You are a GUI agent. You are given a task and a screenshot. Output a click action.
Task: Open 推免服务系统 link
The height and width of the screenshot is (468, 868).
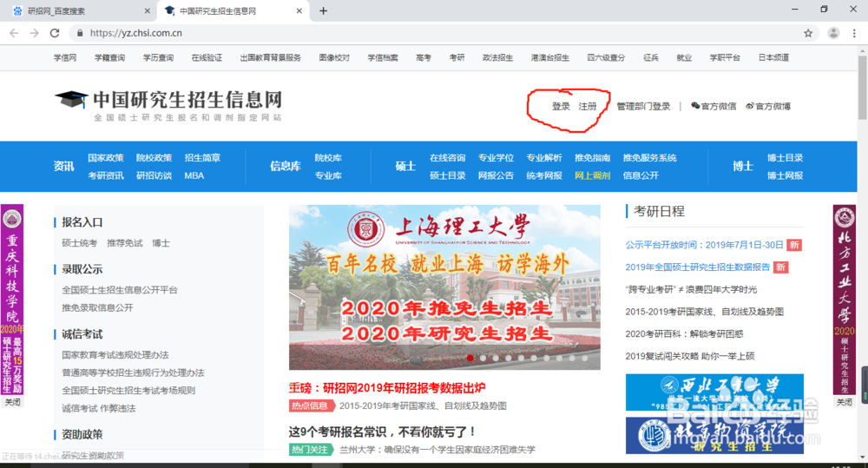point(650,158)
